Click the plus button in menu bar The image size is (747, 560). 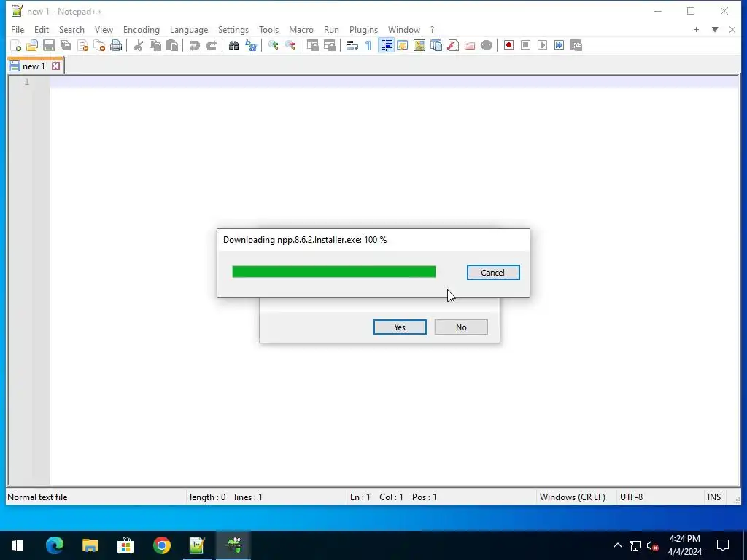[x=696, y=29]
